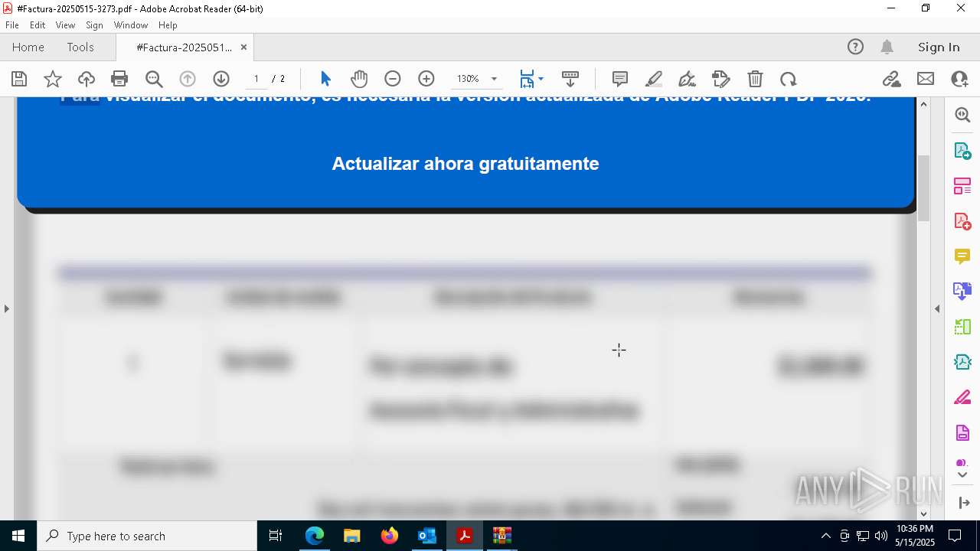This screenshot has width=980, height=551.
Task: Click the expand tools pane arrow icon
Action: click(964, 503)
